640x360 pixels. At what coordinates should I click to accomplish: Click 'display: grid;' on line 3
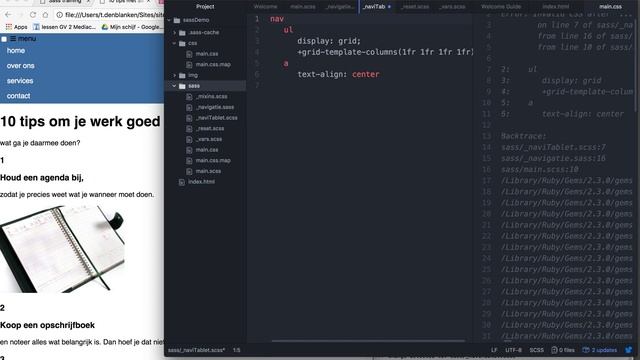pyautogui.click(x=329, y=41)
